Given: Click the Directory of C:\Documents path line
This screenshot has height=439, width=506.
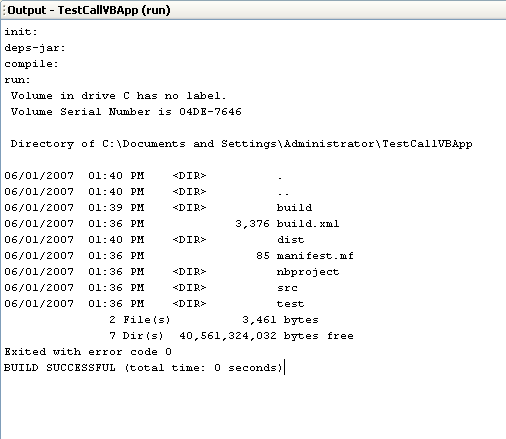Looking at the screenshot, I should click(x=241, y=144).
